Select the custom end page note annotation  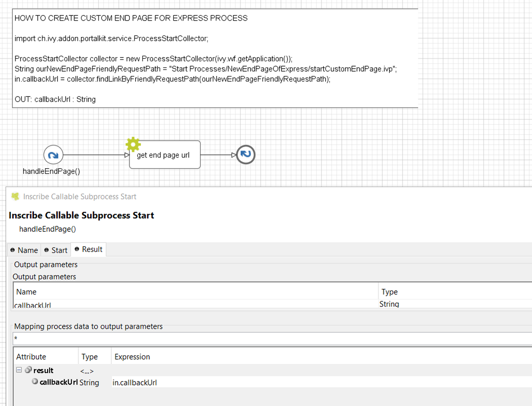tap(215, 58)
